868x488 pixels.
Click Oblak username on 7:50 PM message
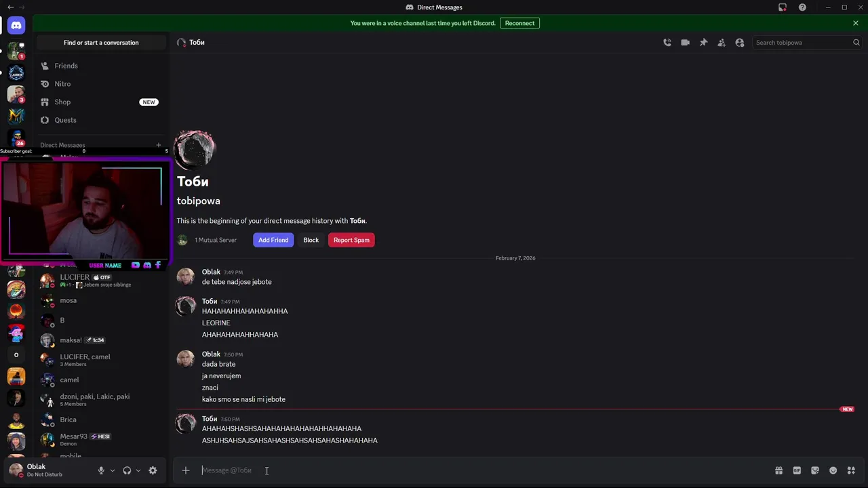pyautogui.click(x=211, y=354)
